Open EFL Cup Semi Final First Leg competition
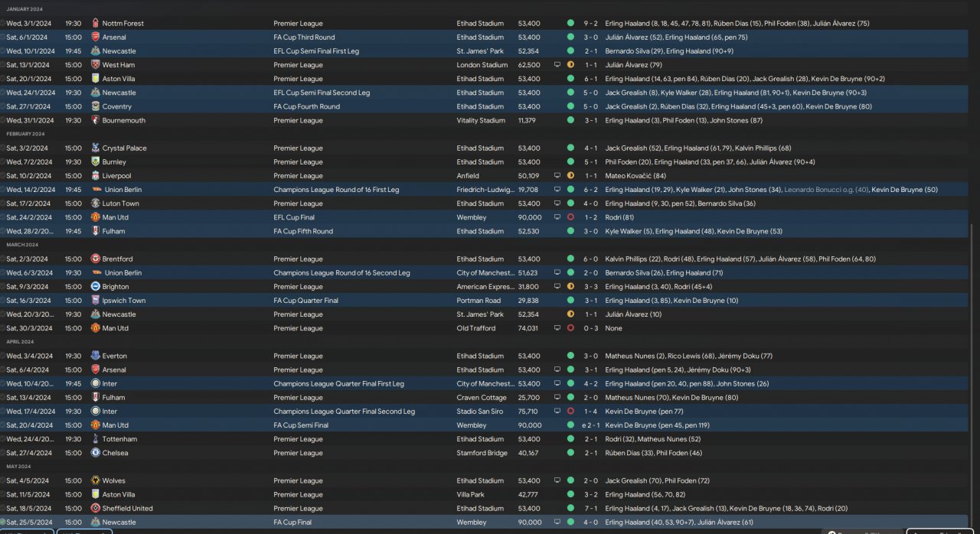This screenshot has height=534, width=980. (316, 50)
